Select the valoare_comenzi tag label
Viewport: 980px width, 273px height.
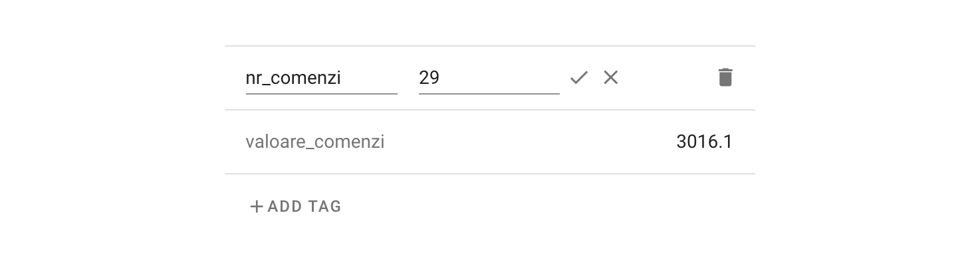314,142
